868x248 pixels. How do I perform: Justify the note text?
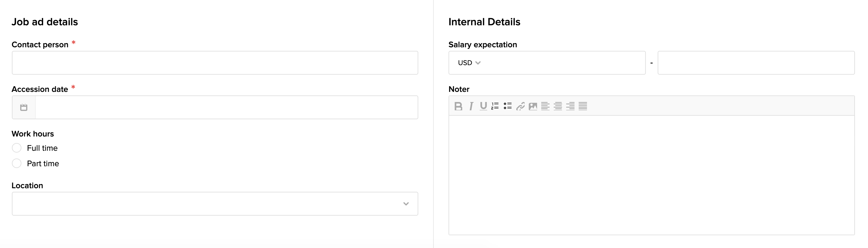583,106
